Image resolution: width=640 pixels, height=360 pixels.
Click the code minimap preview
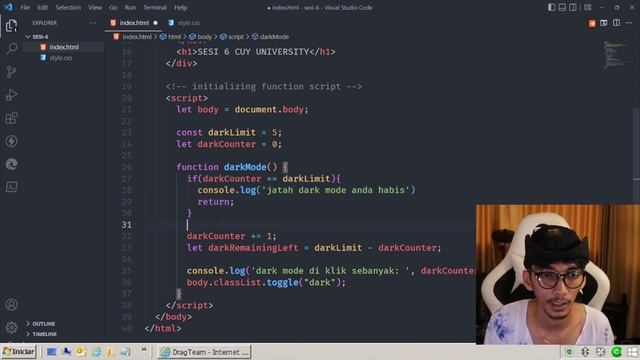pos(617,54)
